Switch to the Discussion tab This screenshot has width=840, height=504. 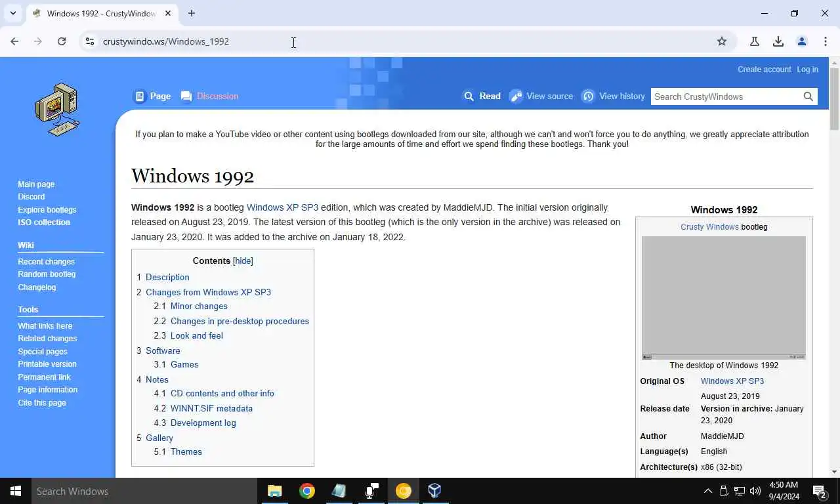point(209,96)
